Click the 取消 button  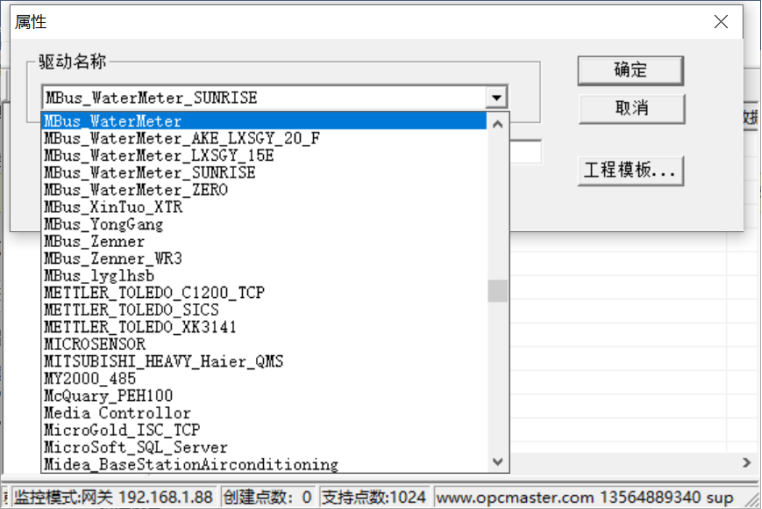tap(631, 108)
